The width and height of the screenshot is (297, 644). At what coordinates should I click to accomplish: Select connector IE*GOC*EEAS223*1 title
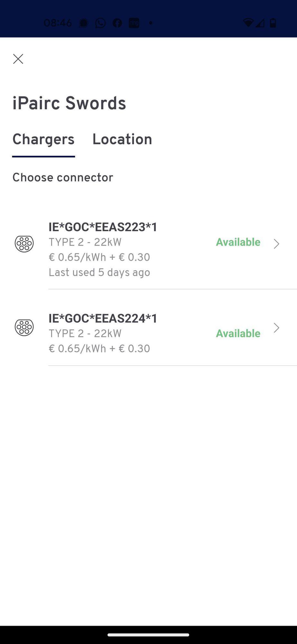[x=103, y=227]
